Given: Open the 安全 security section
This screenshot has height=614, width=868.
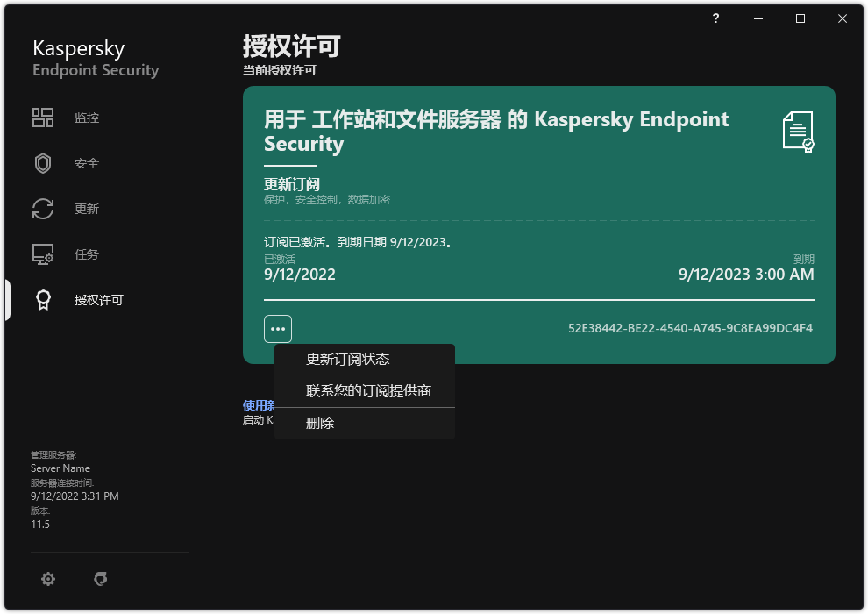Looking at the screenshot, I should [85, 162].
